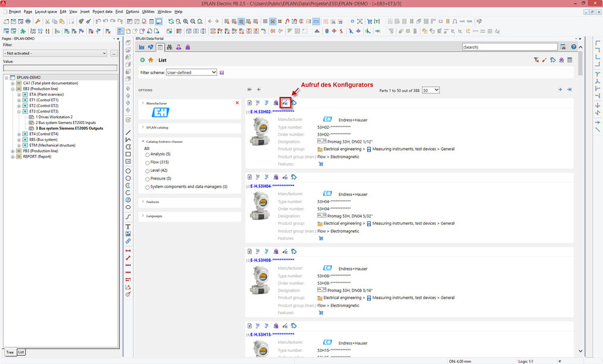603x364 pixels.
Task: Expand the Languages options section
Action: 143,216
